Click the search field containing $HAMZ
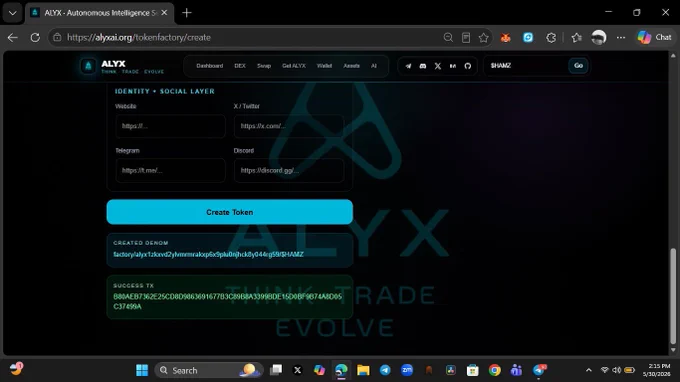Screen dimensions: 680x382 (526, 65)
